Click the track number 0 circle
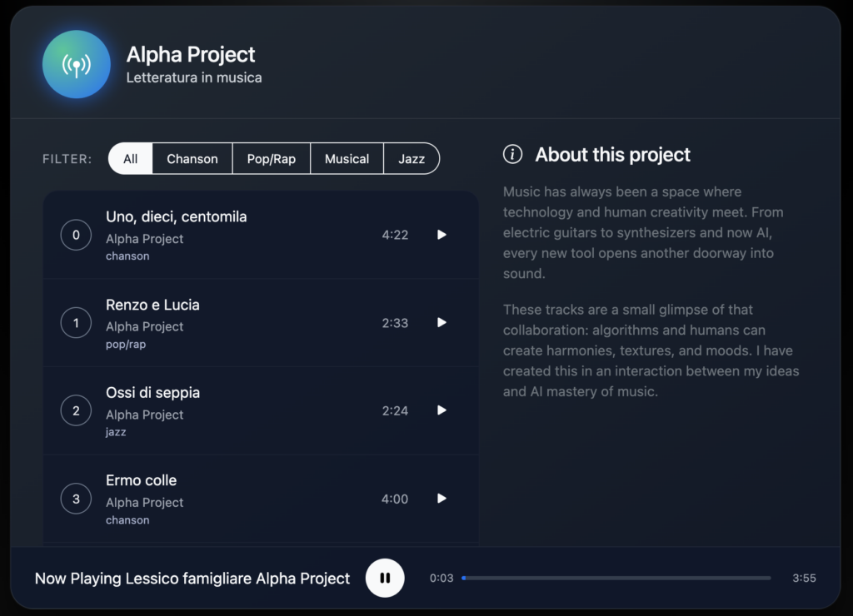This screenshot has width=853, height=616. [76, 235]
